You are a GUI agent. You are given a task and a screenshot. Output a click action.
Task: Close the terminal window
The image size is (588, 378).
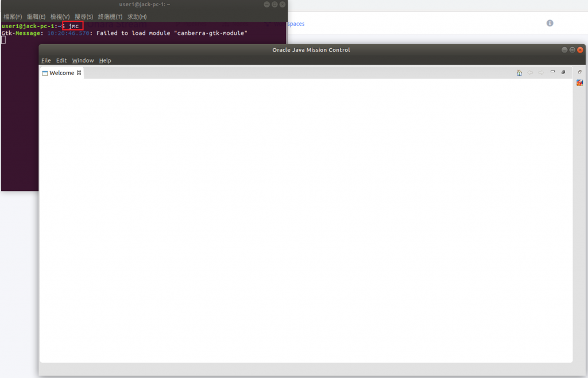[x=283, y=5]
